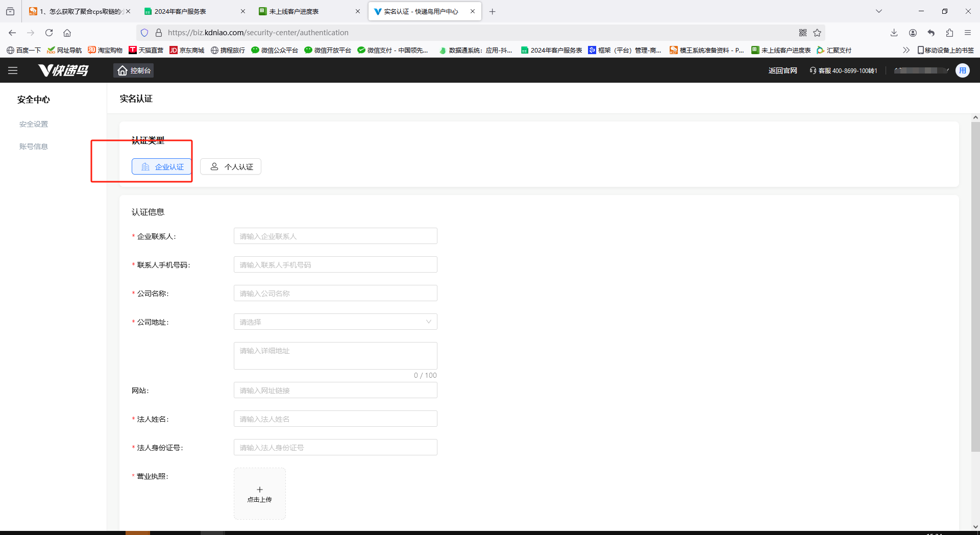This screenshot has width=980, height=535.
Task: Open 安全设置 in the sidebar
Action: 34,124
